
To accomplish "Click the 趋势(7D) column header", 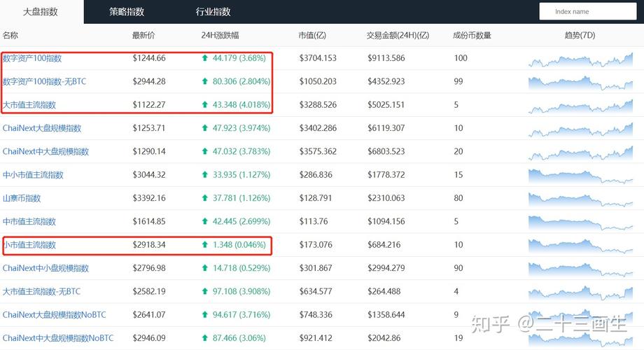I will pos(580,35).
